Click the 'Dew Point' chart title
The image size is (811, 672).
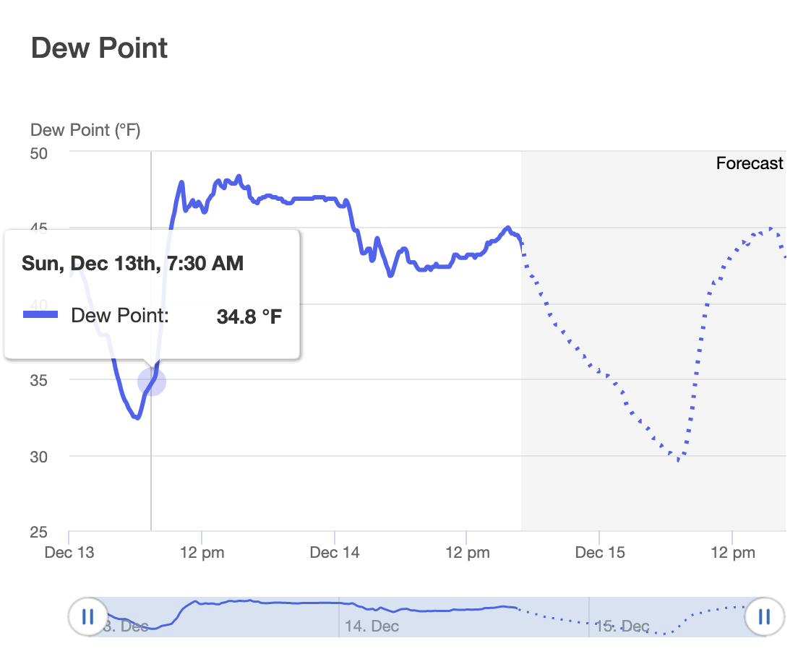tap(100, 48)
